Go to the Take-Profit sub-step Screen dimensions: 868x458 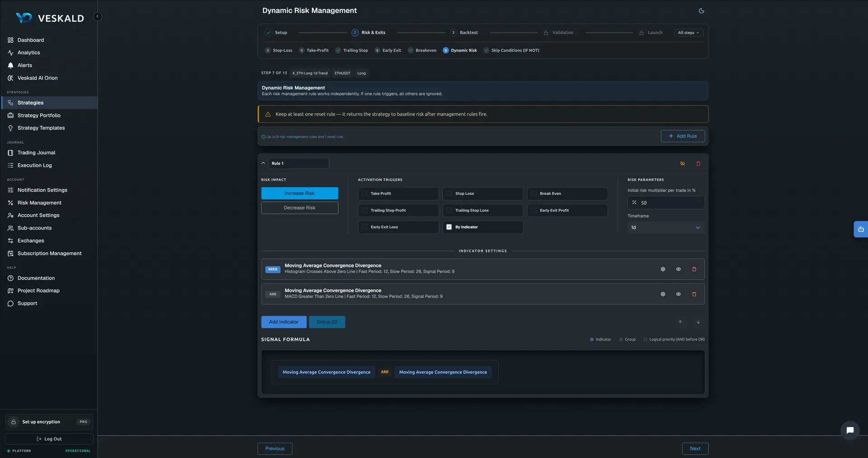pos(314,51)
